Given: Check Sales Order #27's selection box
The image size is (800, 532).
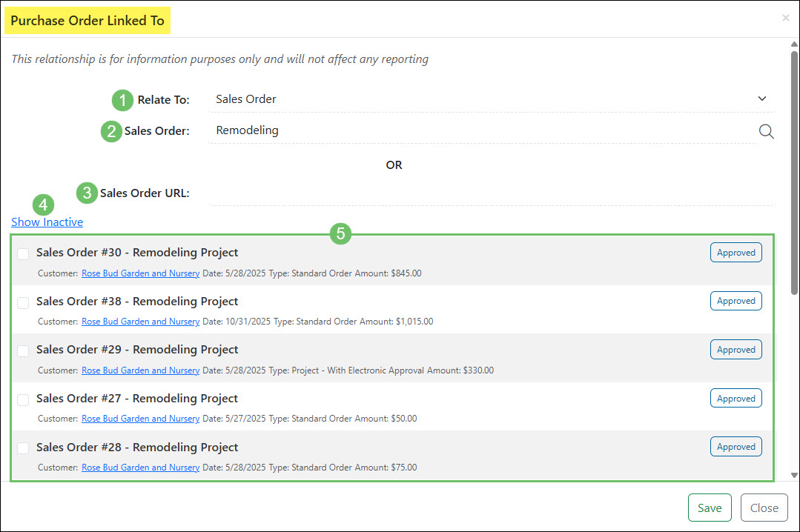Looking at the screenshot, I should [22, 399].
